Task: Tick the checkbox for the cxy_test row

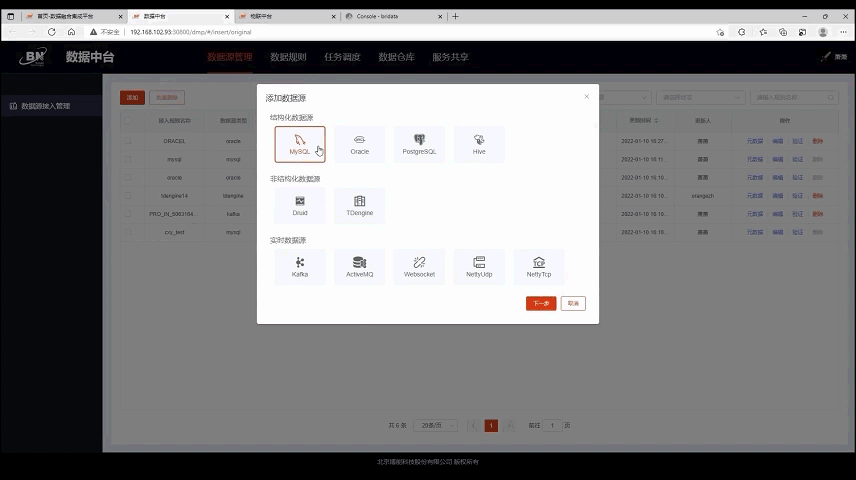Action: click(128, 231)
